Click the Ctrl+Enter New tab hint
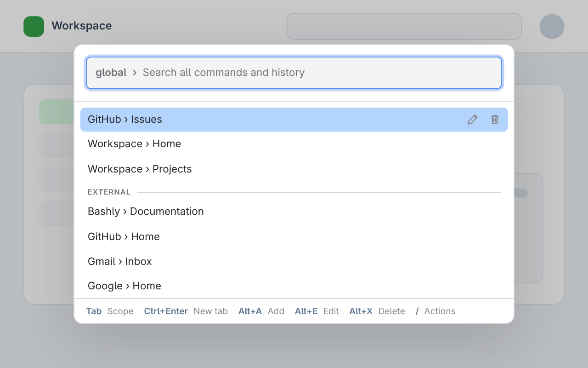588x368 pixels. click(x=186, y=311)
